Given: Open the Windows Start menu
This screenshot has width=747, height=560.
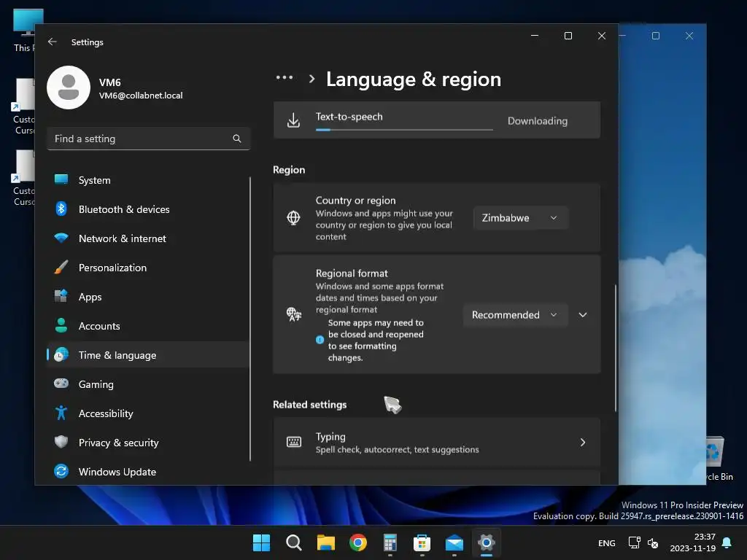Looking at the screenshot, I should click(261, 542).
